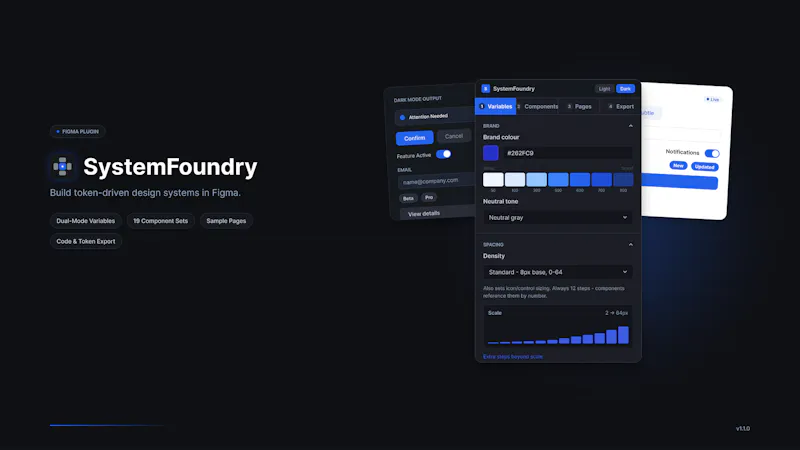Click the Beta badge
Image resolution: width=800 pixels, height=450 pixels.
408,198
